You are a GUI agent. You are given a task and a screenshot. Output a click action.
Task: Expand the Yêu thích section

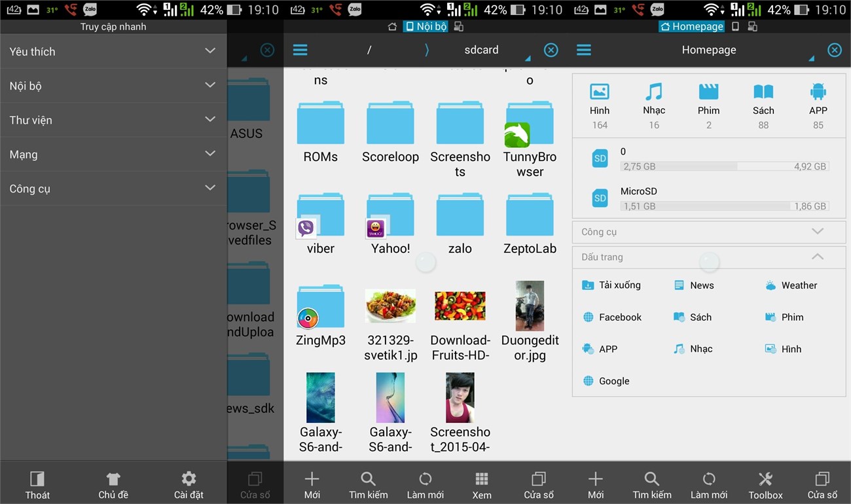pos(114,51)
